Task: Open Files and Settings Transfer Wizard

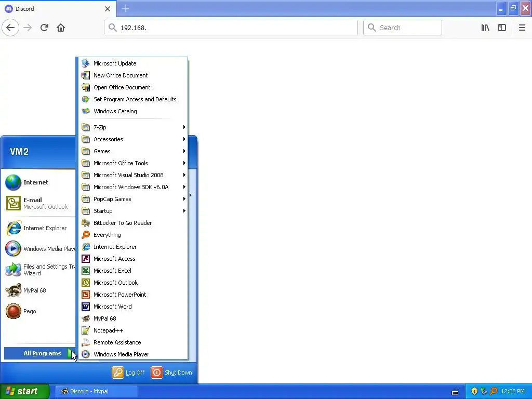Action: coord(39,270)
